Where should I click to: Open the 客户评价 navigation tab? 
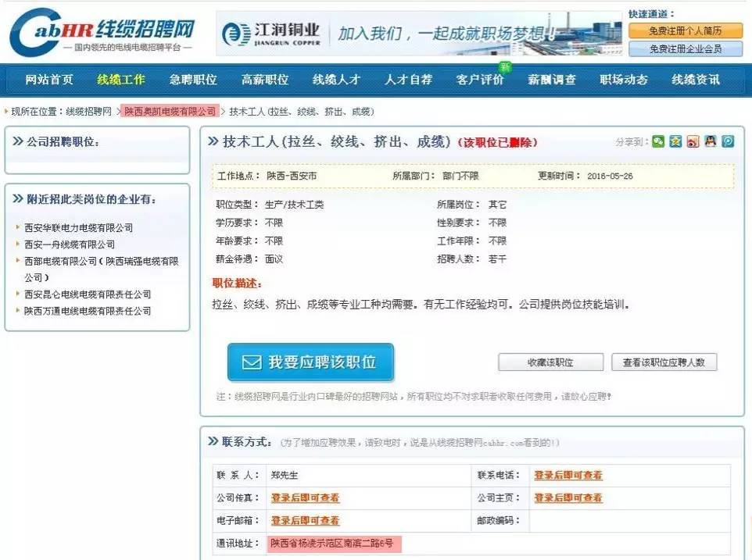pos(480,80)
